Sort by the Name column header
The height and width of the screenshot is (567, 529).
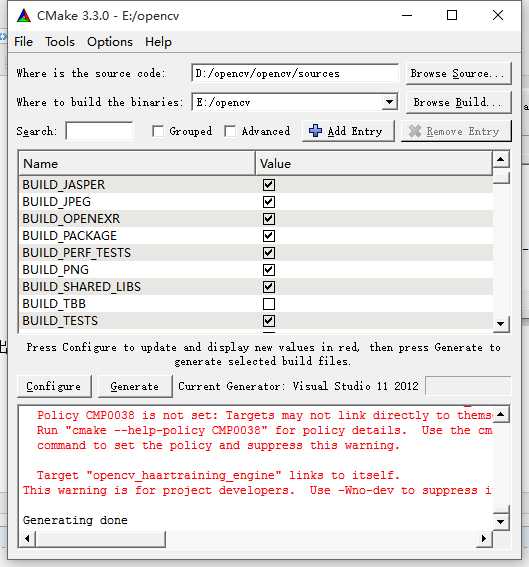(x=137, y=163)
